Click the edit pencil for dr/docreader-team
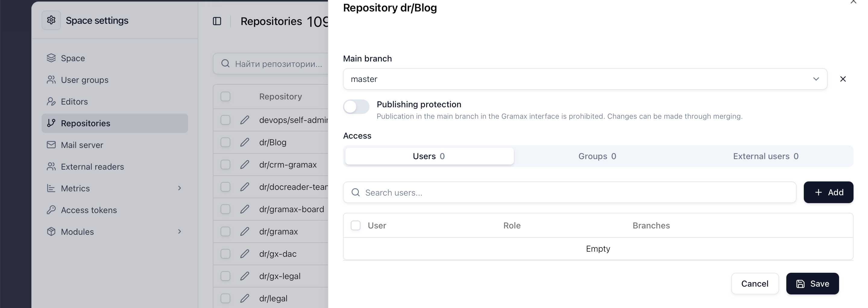 [245, 187]
